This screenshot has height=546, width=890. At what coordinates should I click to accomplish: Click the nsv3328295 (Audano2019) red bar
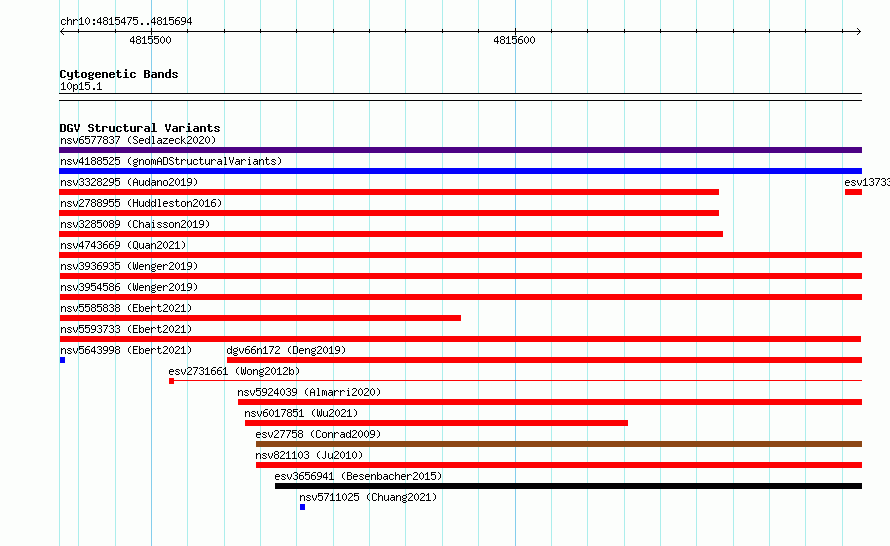point(389,192)
